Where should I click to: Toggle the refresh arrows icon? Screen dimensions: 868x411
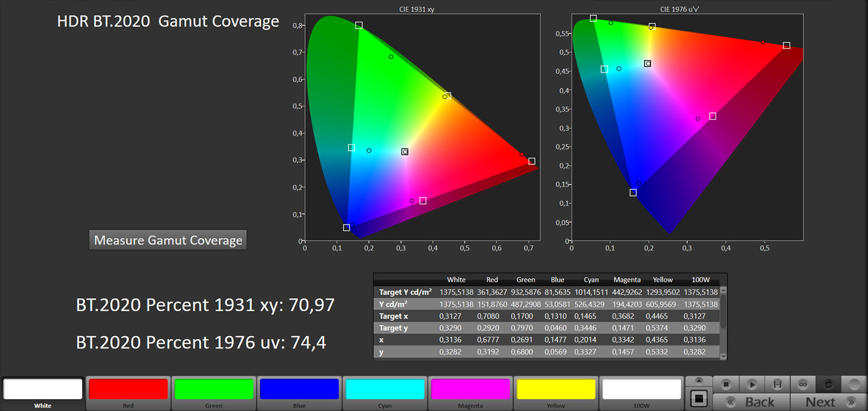(x=828, y=384)
